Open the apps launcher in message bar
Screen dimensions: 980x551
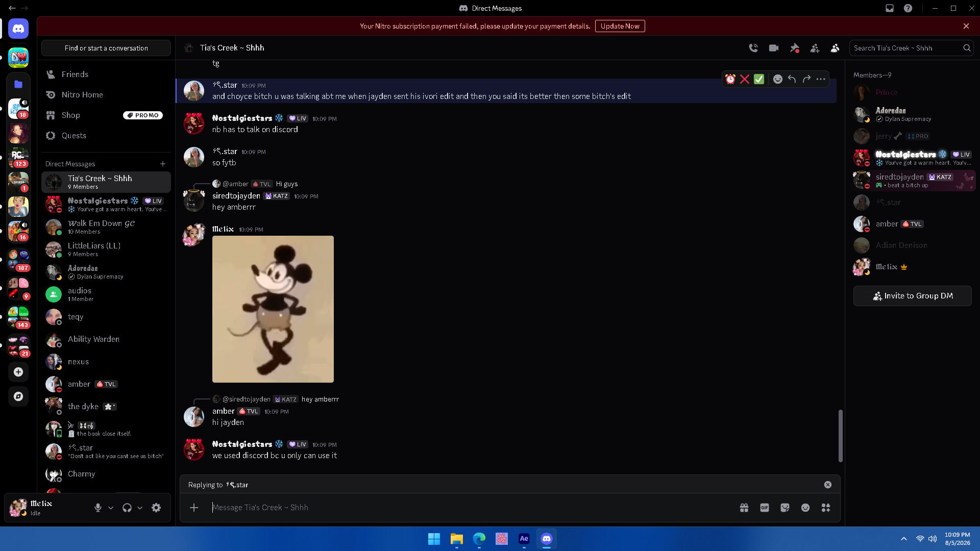[x=826, y=508]
